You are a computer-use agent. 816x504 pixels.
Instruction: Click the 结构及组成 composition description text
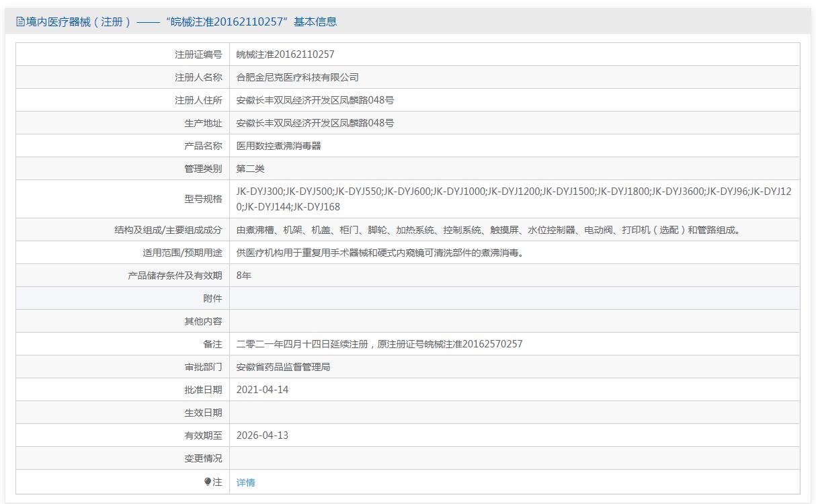pos(488,230)
